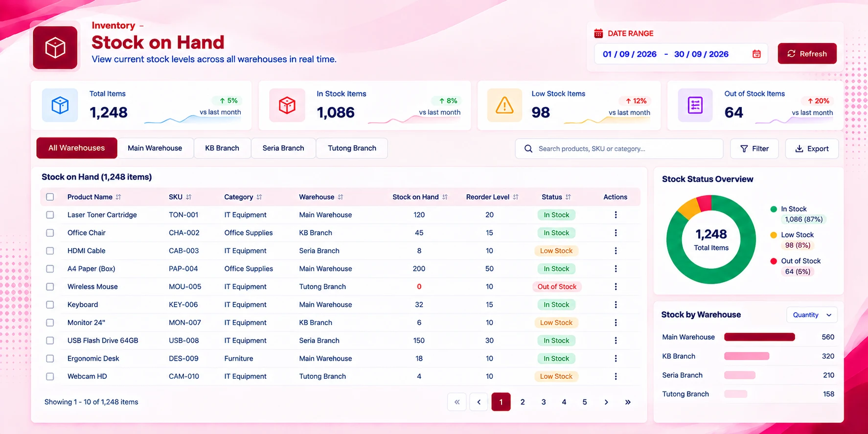Open the Quantity dropdown in Stock by Warehouse
Image resolution: width=868 pixels, height=434 pixels.
(812, 315)
